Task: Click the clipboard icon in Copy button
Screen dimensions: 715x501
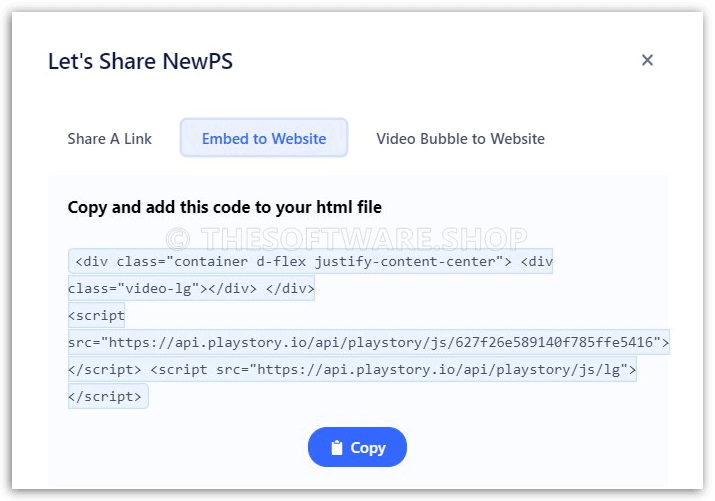Action: tap(337, 448)
